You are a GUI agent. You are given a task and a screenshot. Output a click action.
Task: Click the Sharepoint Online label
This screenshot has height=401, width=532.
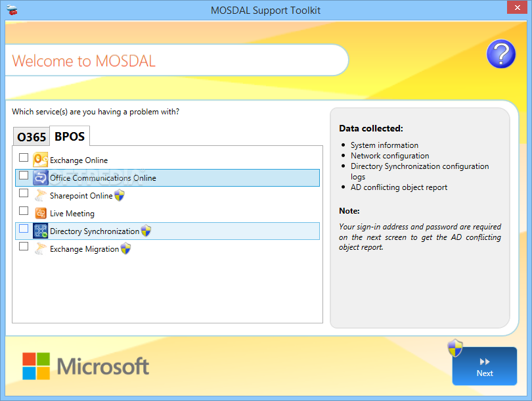point(81,196)
